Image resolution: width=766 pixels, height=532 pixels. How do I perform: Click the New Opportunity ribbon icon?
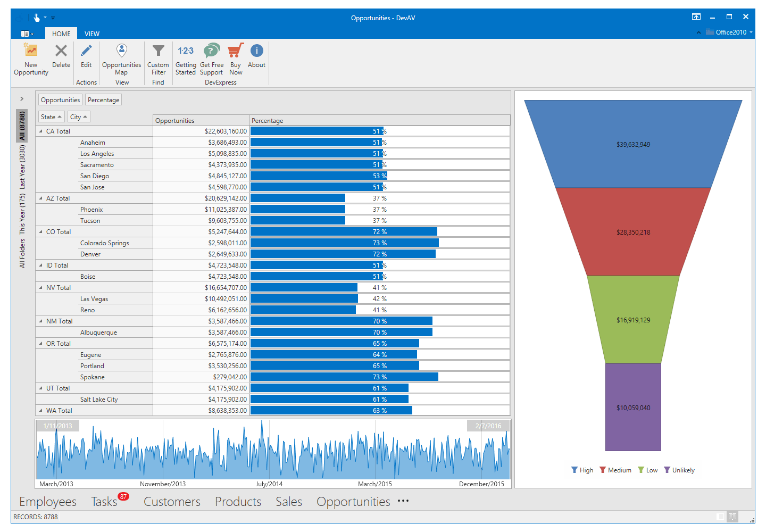click(31, 51)
